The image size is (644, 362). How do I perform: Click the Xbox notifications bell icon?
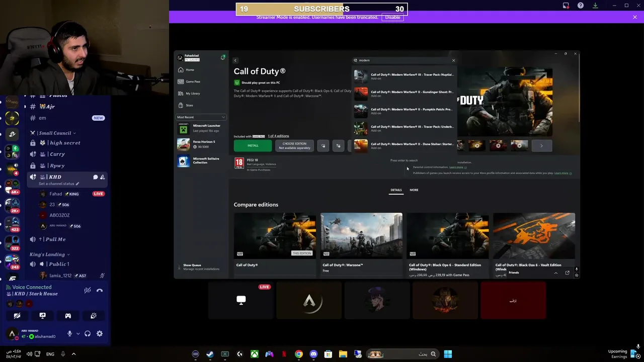(x=223, y=57)
